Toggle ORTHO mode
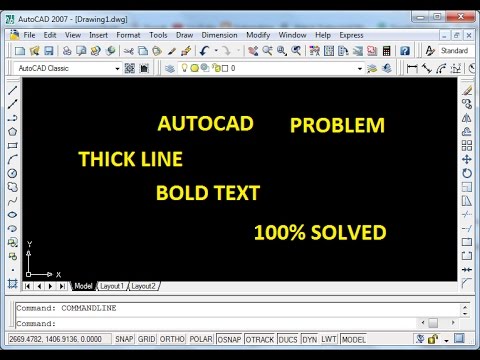Image resolution: width=480 pixels, height=360 pixels. point(172,339)
